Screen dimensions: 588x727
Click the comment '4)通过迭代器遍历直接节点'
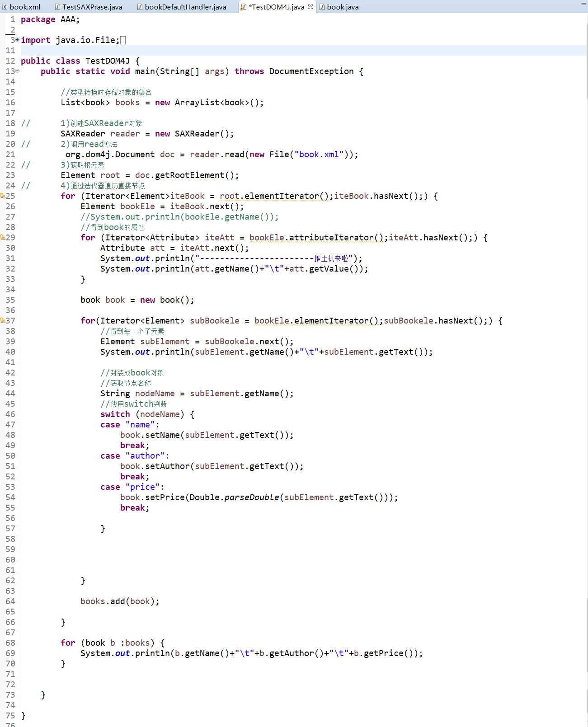click(103, 186)
